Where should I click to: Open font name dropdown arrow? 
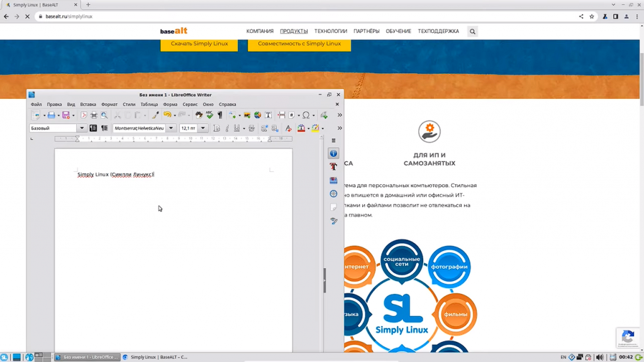point(171,128)
